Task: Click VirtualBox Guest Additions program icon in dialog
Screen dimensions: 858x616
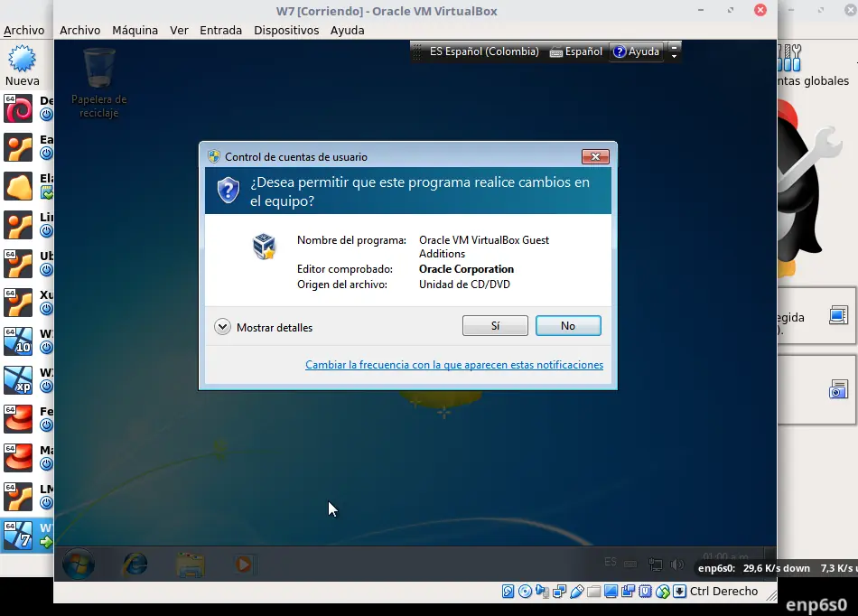Action: click(x=265, y=247)
